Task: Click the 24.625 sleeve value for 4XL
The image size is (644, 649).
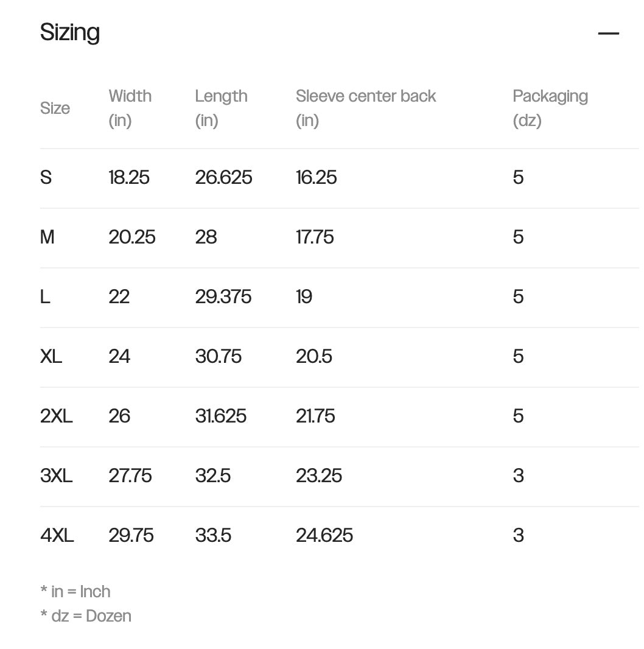Action: (324, 536)
